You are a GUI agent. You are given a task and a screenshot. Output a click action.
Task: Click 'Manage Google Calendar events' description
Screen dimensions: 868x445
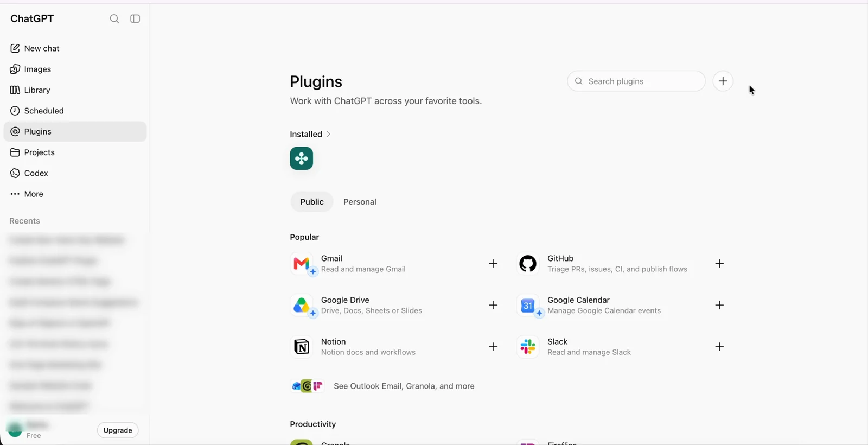point(604,311)
